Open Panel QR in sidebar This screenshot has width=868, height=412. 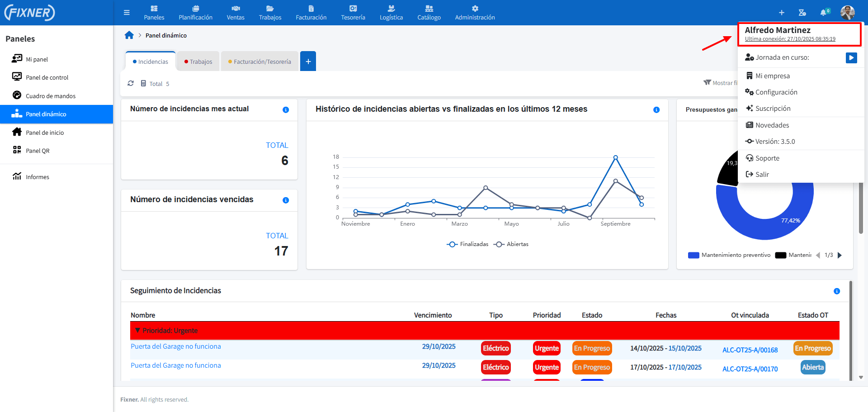[x=38, y=151]
